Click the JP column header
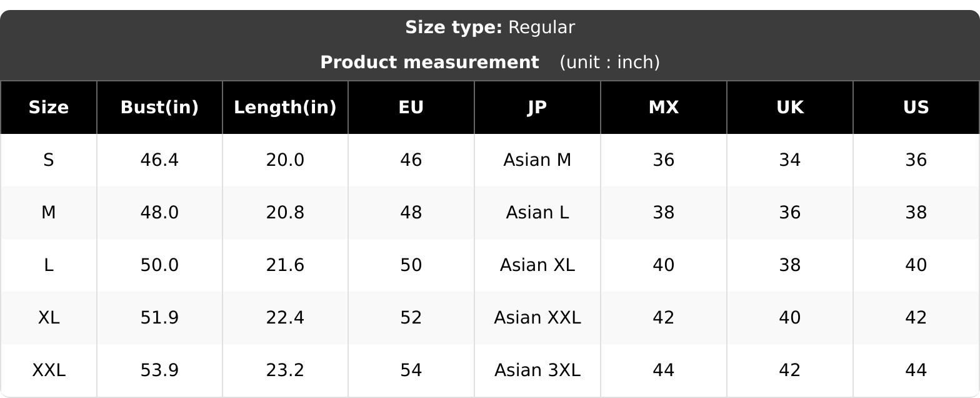 537,108
